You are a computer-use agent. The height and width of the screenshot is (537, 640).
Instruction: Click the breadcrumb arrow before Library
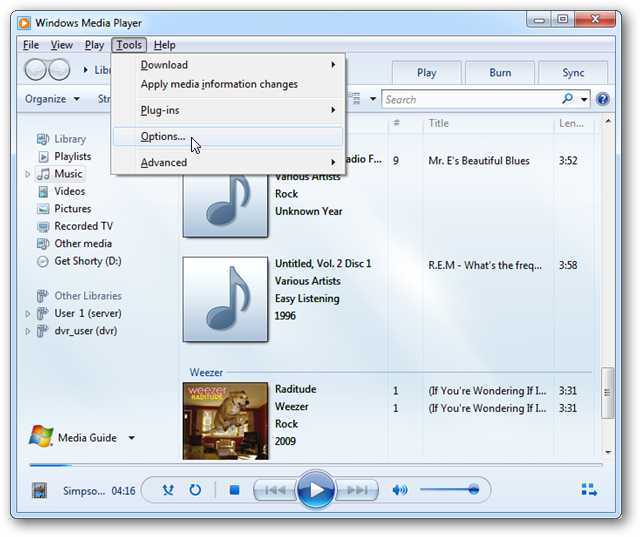click(85, 70)
